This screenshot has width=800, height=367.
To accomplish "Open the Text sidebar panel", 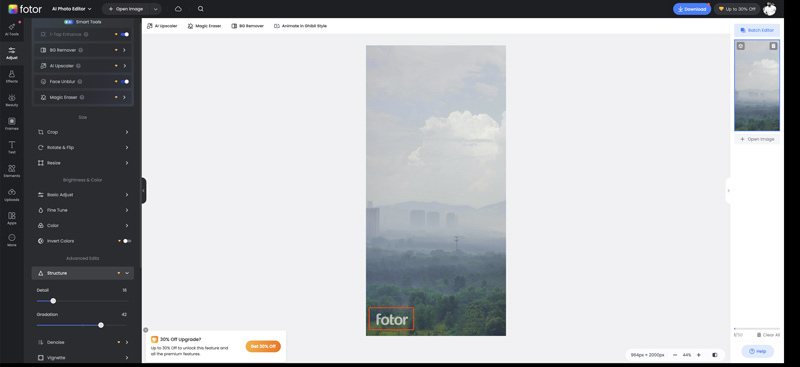I will [x=12, y=147].
